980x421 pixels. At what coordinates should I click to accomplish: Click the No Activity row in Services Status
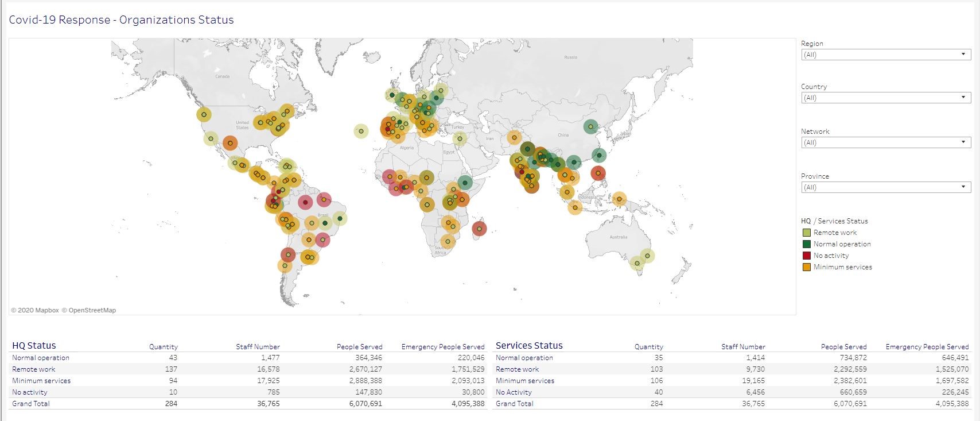(x=732, y=392)
